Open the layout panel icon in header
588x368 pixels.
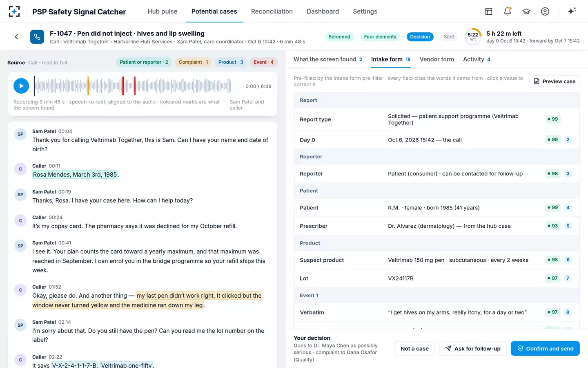tap(489, 11)
